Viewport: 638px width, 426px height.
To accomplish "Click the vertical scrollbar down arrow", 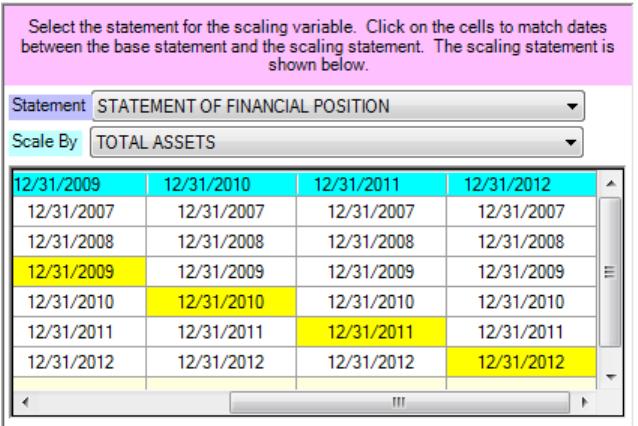I will [x=610, y=377].
